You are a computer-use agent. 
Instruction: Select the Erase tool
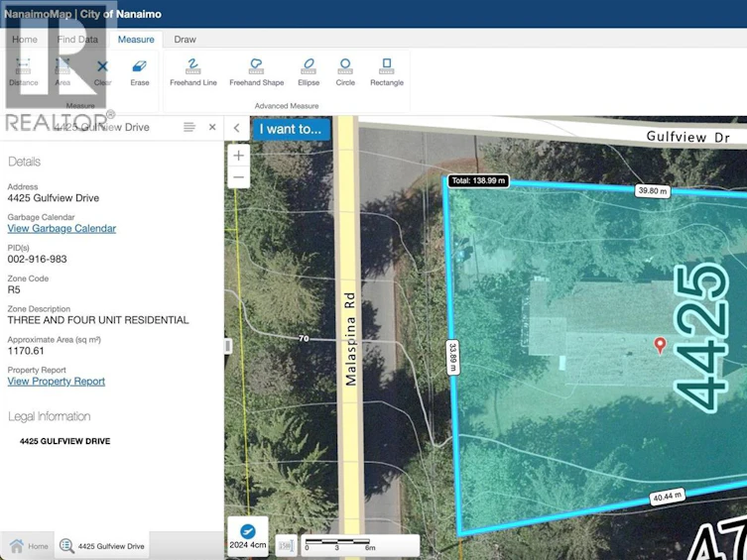(140, 72)
